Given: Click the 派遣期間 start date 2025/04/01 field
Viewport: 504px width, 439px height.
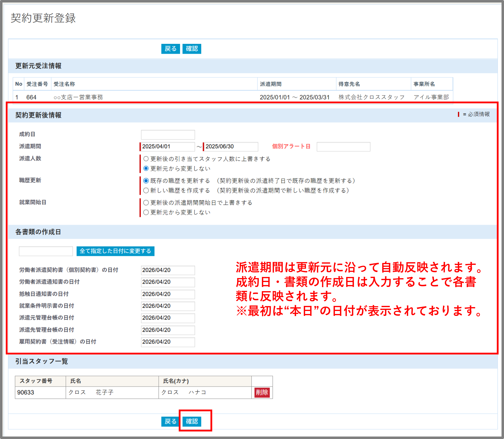Looking at the screenshot, I should pos(168,146).
